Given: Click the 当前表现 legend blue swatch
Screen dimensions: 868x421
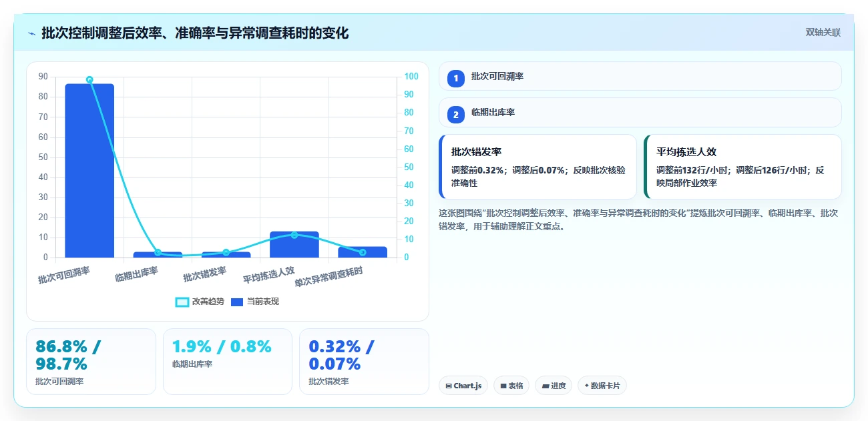Looking at the screenshot, I should (237, 302).
